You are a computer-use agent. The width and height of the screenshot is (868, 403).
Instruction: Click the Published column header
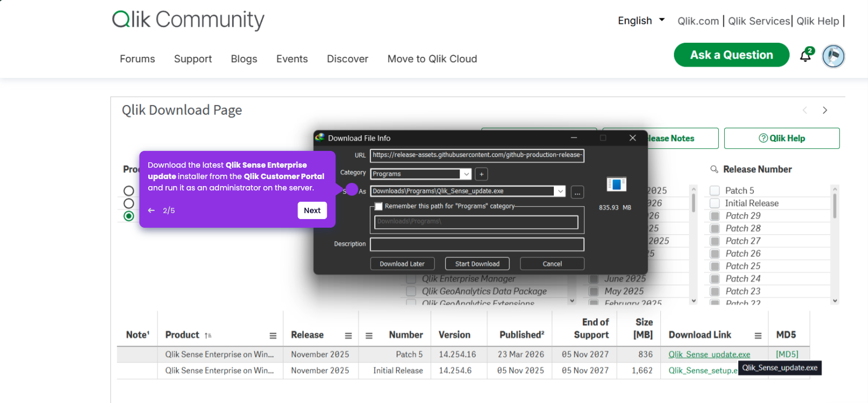(x=521, y=335)
